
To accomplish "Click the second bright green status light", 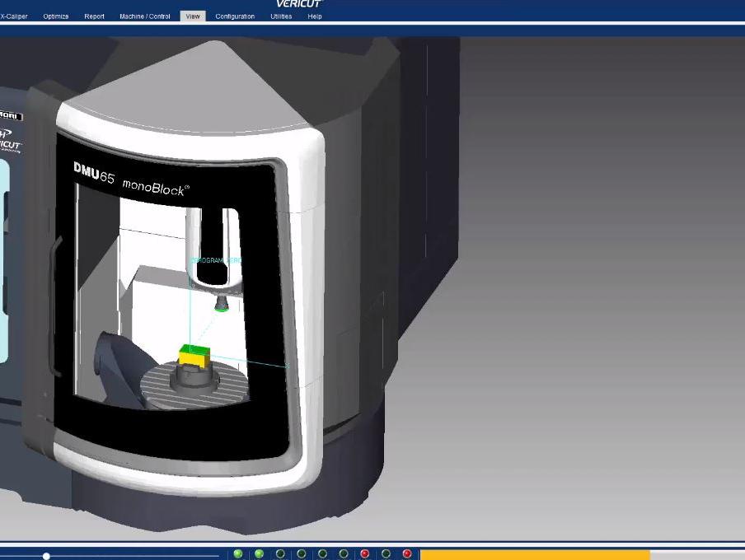I will click(259, 554).
